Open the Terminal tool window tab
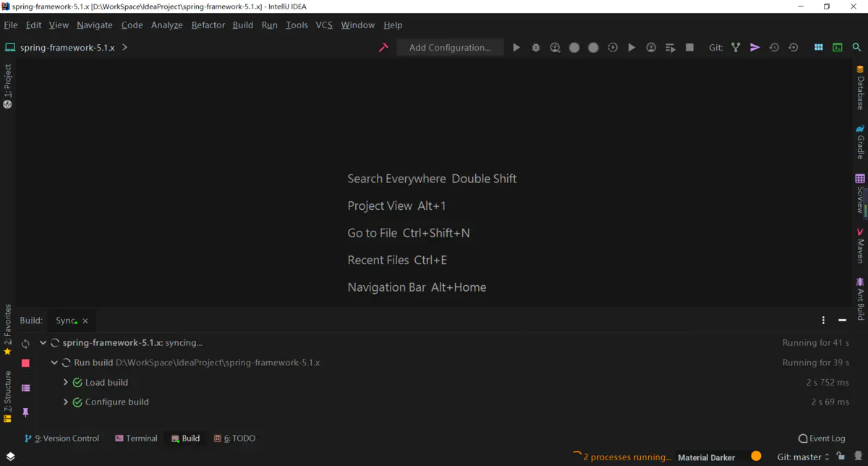This screenshot has height=466, width=868. pos(136,438)
